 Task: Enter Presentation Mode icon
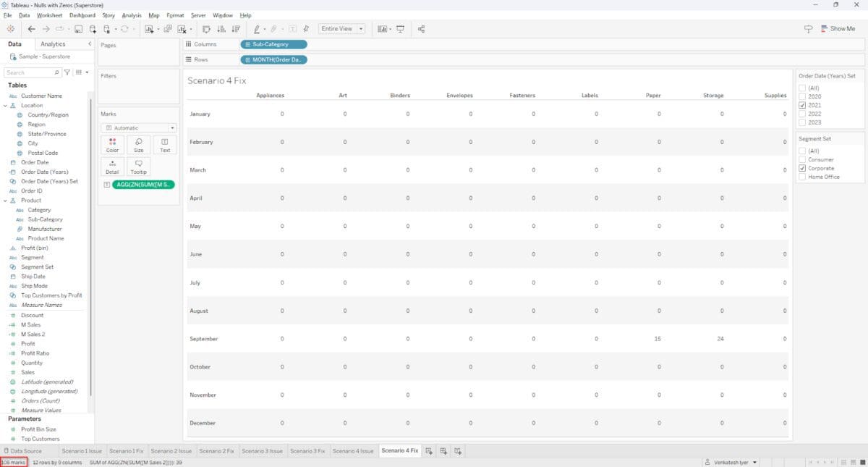(x=400, y=29)
